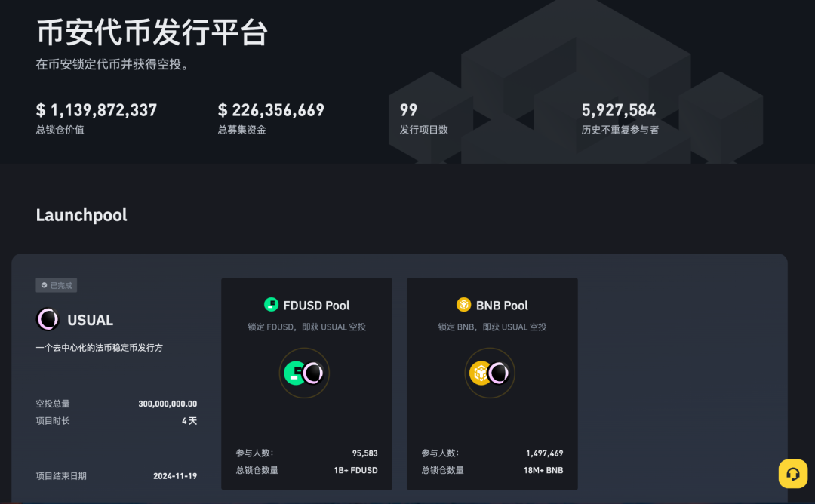Screen dimensions: 815x504
Task: Switch to the Launchpool section
Action: (x=81, y=215)
